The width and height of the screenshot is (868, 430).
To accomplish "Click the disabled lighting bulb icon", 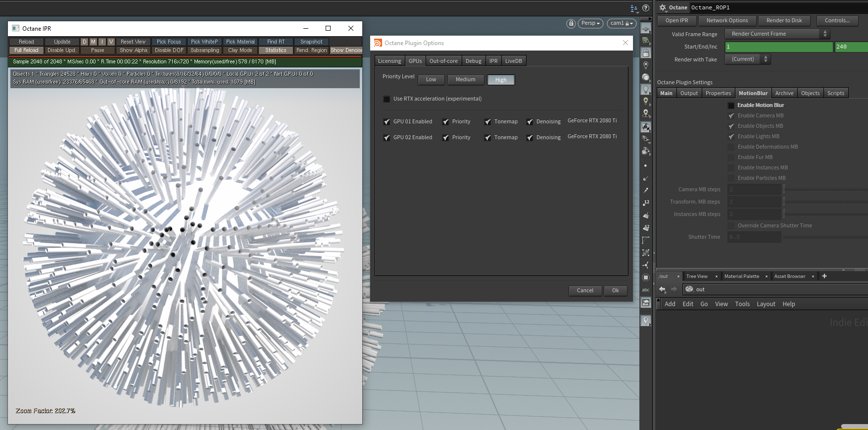I will click(646, 65).
